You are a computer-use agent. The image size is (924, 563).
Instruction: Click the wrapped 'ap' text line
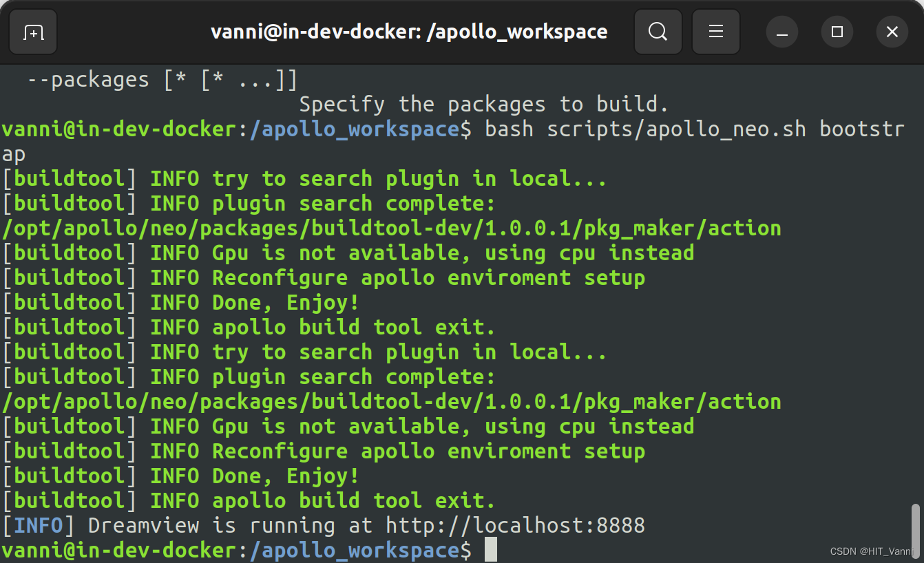coord(14,154)
